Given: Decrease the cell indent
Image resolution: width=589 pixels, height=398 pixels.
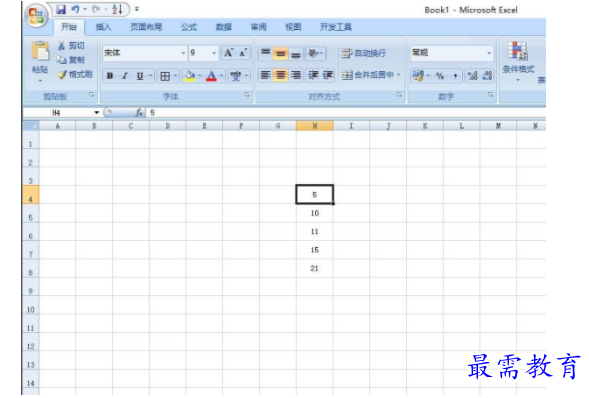Looking at the screenshot, I should coord(313,75).
